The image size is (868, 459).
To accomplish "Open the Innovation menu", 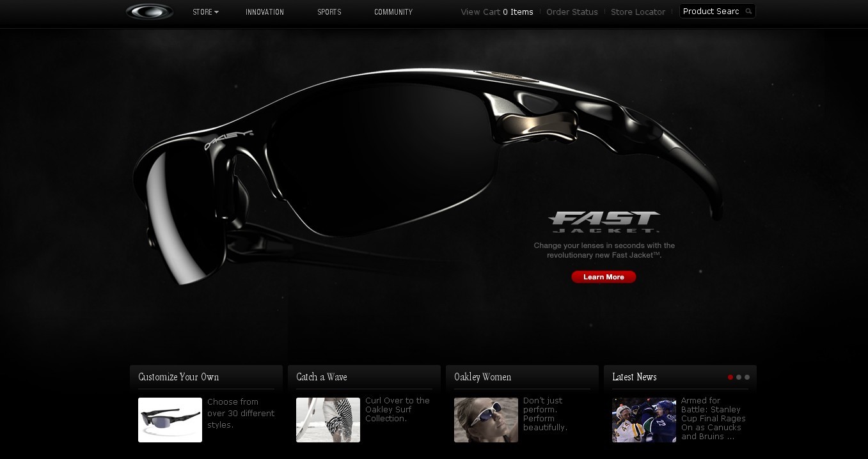I will pos(265,12).
